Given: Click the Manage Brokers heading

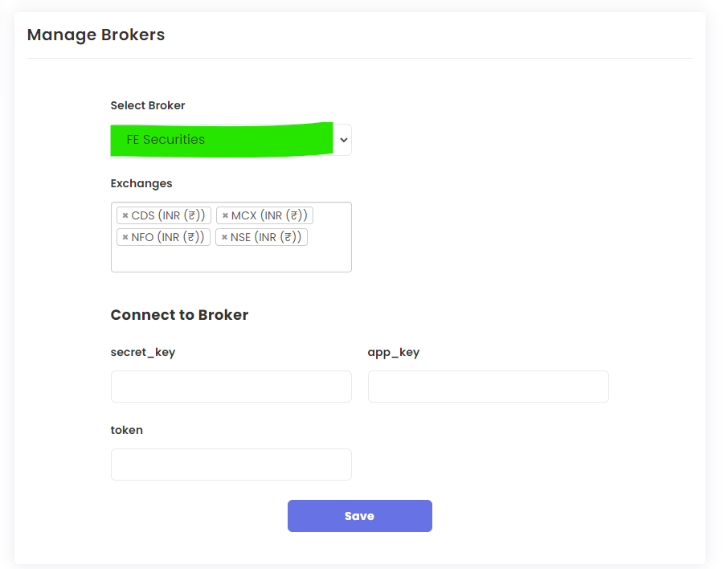Looking at the screenshot, I should click(x=96, y=35).
